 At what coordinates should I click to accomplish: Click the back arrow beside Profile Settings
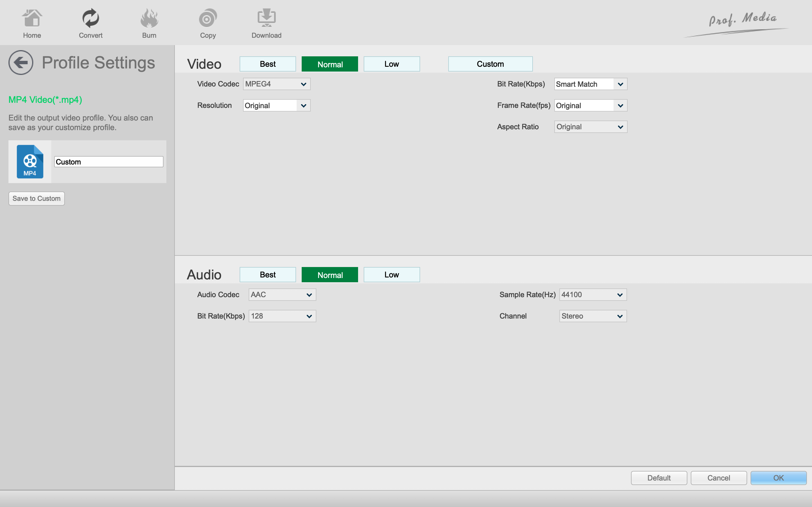pyautogui.click(x=21, y=63)
